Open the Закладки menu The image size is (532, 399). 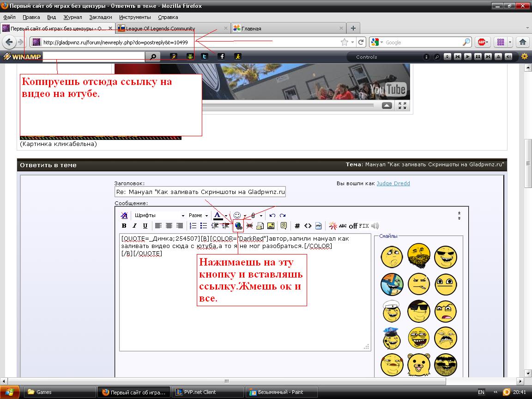[x=100, y=17]
